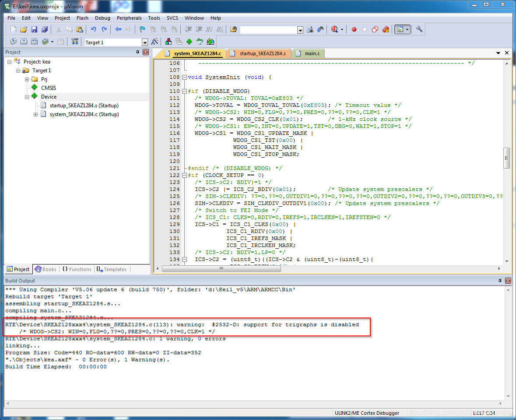Navigate backwards with blue left arrow
The width and height of the screenshot is (516, 420).
[118, 29]
